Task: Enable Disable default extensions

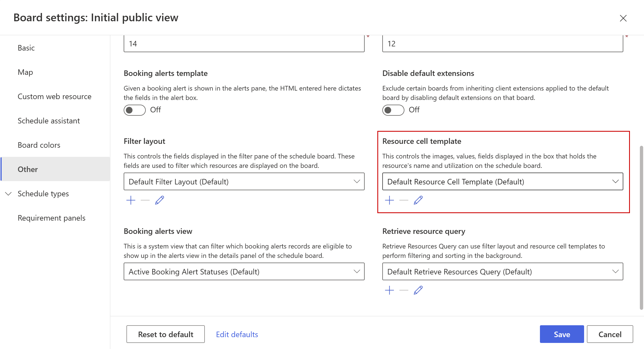Action: (x=393, y=110)
